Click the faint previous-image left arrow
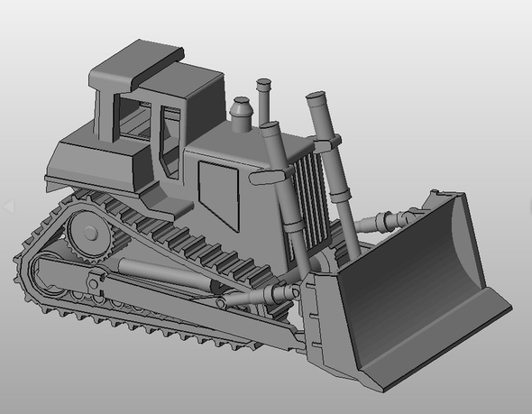This screenshot has width=532, height=414. 8,207
